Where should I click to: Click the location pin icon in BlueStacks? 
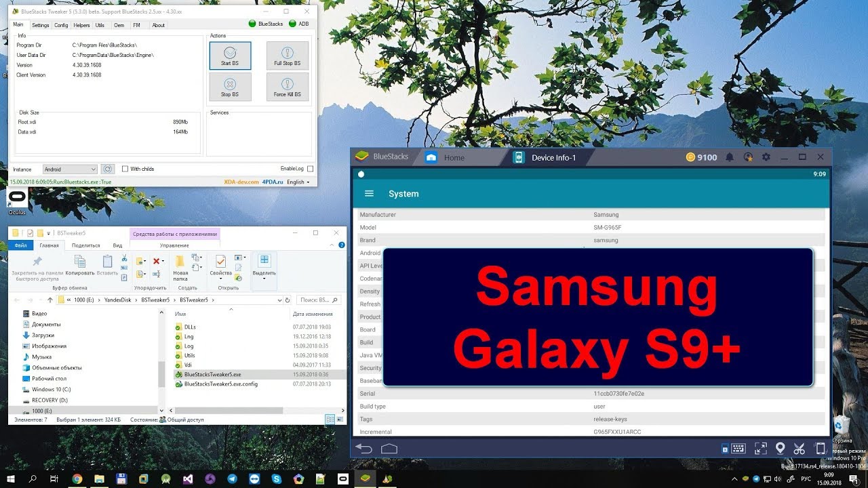[x=780, y=449]
